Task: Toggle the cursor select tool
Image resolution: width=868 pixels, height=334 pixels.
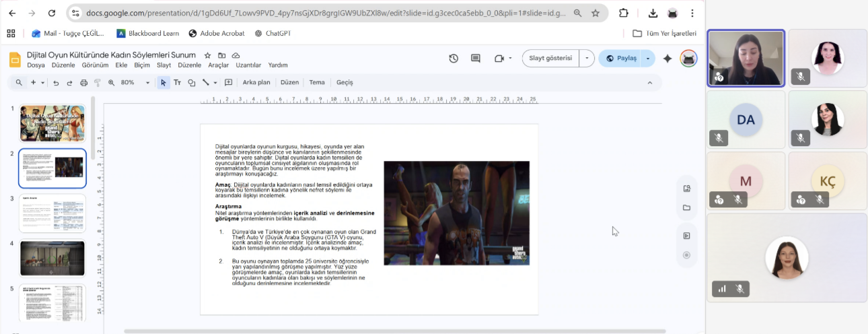Action: pyautogui.click(x=163, y=83)
